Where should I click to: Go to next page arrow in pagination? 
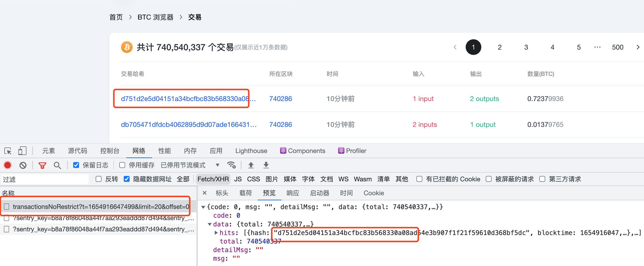coord(638,47)
